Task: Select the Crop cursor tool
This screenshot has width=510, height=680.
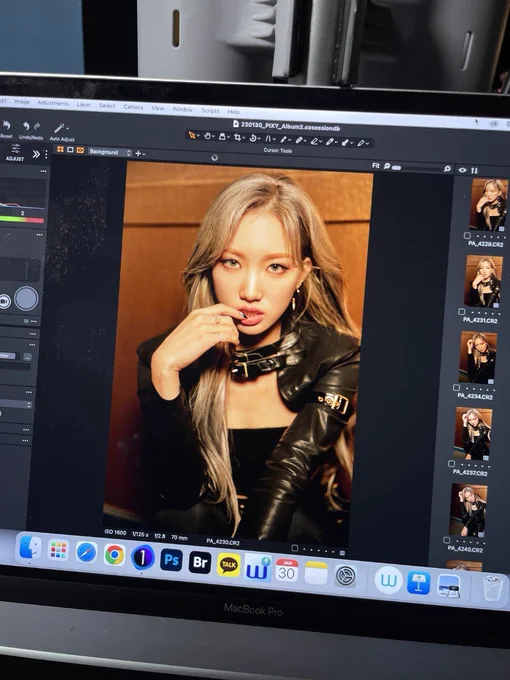Action: 237,137
